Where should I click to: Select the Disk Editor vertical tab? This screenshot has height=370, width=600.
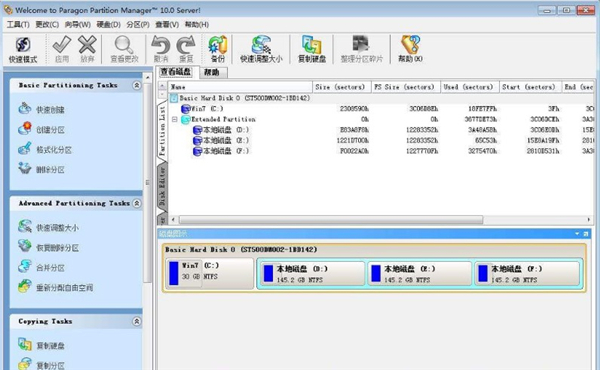(x=162, y=186)
